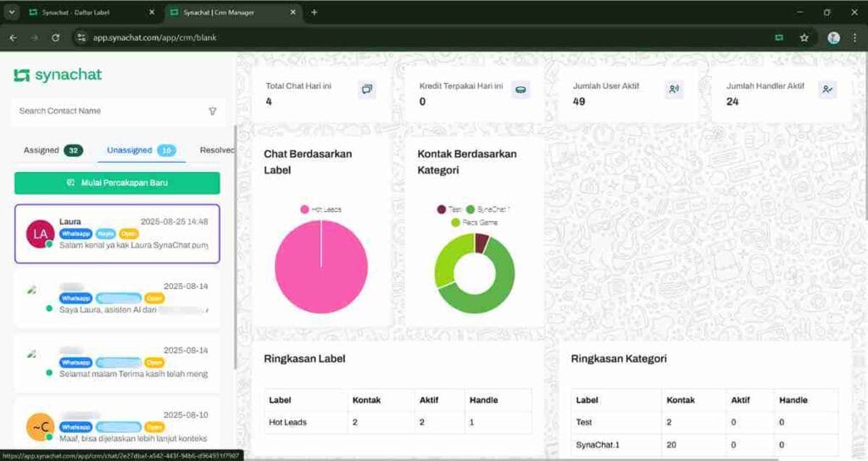The width and height of the screenshot is (868, 461).
Task: Click the Aktif header in Ringkasan Label table
Action: tap(429, 400)
